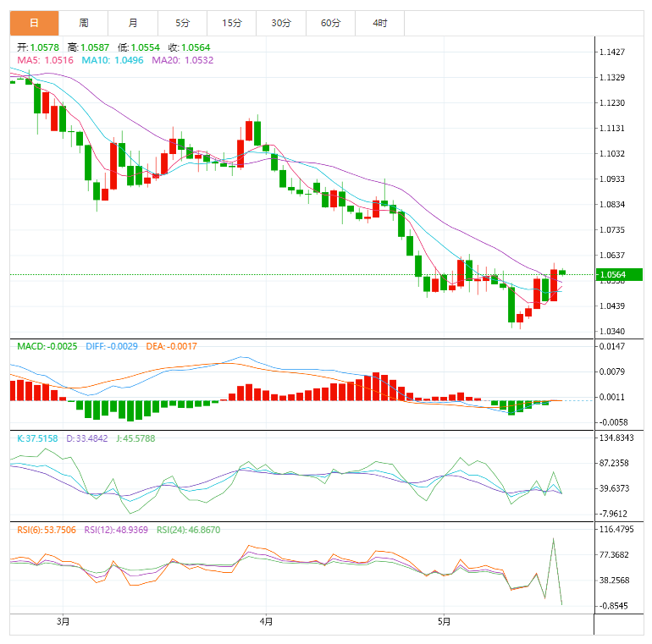Click the 1.1131 price axis label

click(611, 128)
